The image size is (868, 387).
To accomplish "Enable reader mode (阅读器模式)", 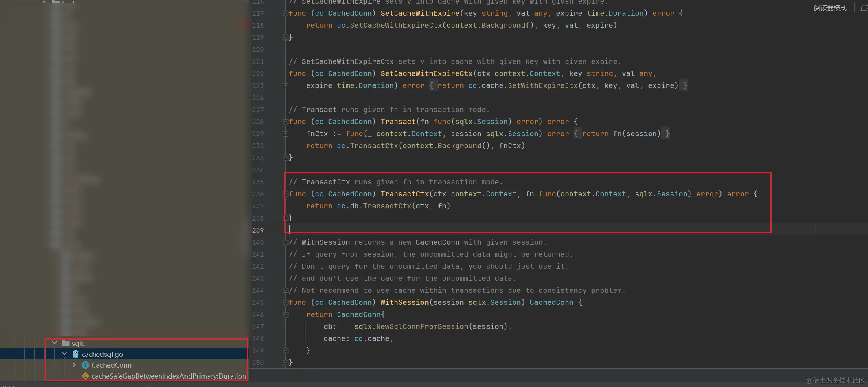I will tap(830, 8).
